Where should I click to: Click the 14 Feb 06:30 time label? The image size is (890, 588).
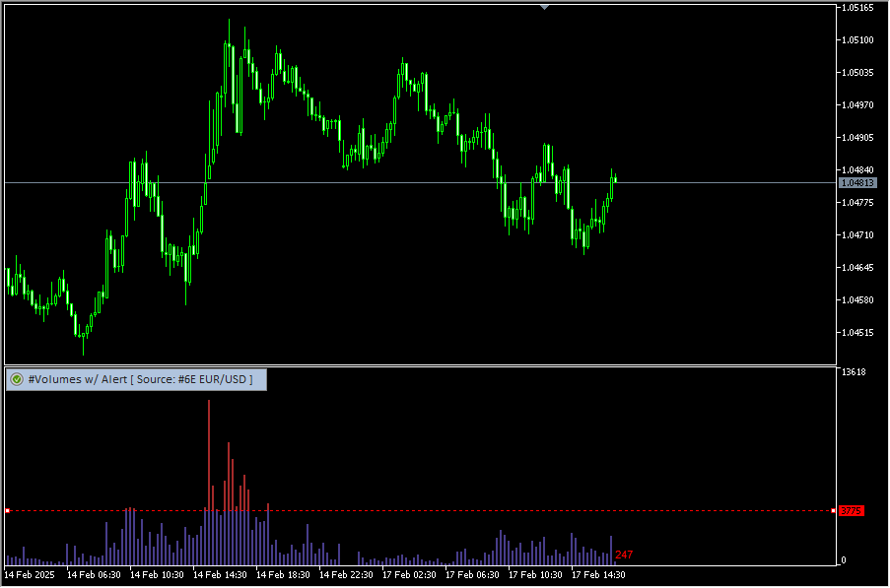94,574
